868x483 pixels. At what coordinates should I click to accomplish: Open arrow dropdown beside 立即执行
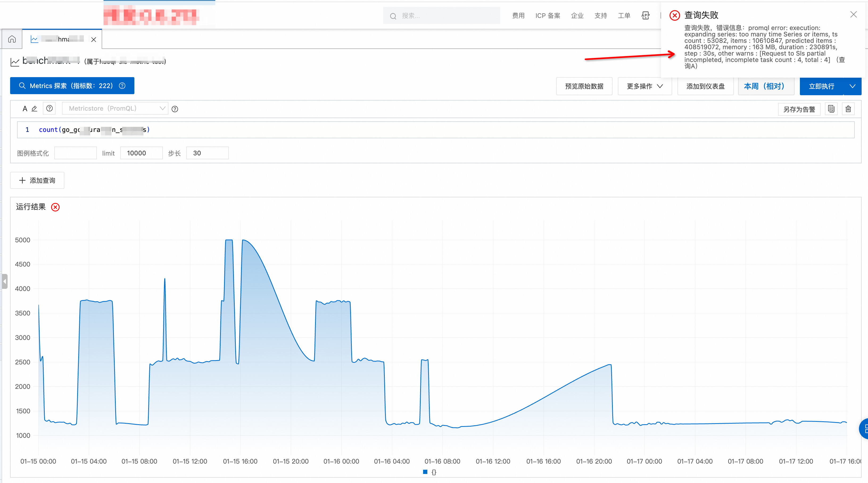852,86
